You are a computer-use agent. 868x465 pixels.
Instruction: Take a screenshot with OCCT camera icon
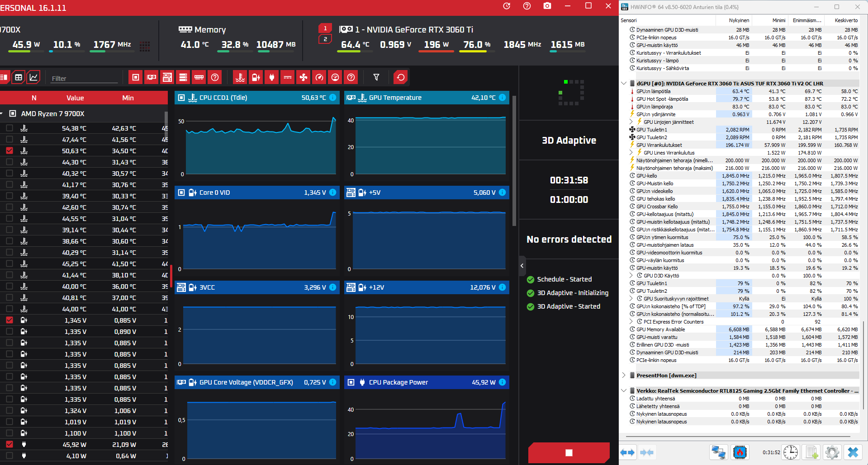[x=547, y=6]
